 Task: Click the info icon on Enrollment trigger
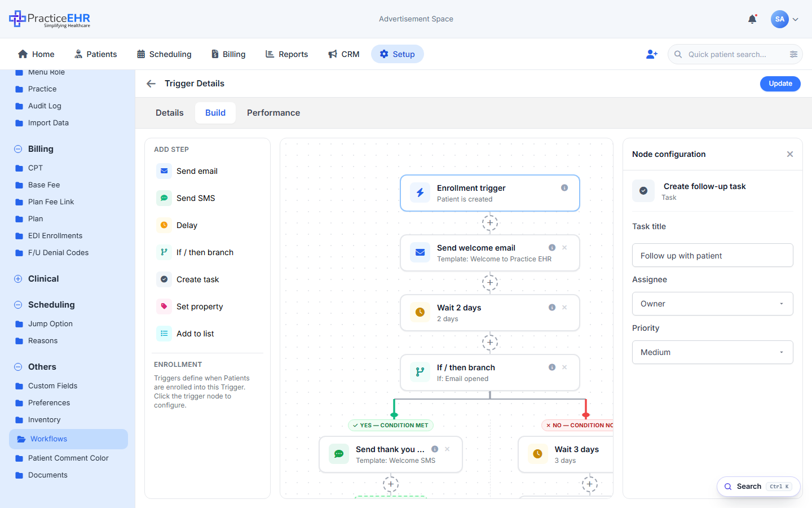564,188
